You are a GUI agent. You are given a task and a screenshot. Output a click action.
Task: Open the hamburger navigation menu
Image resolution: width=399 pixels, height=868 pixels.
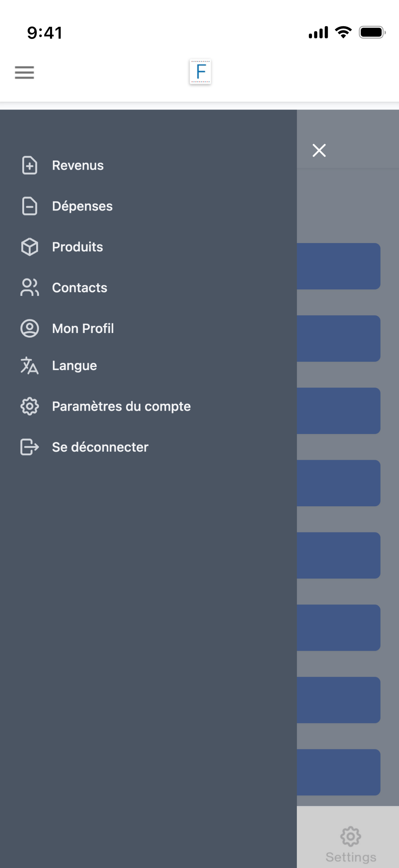click(24, 72)
